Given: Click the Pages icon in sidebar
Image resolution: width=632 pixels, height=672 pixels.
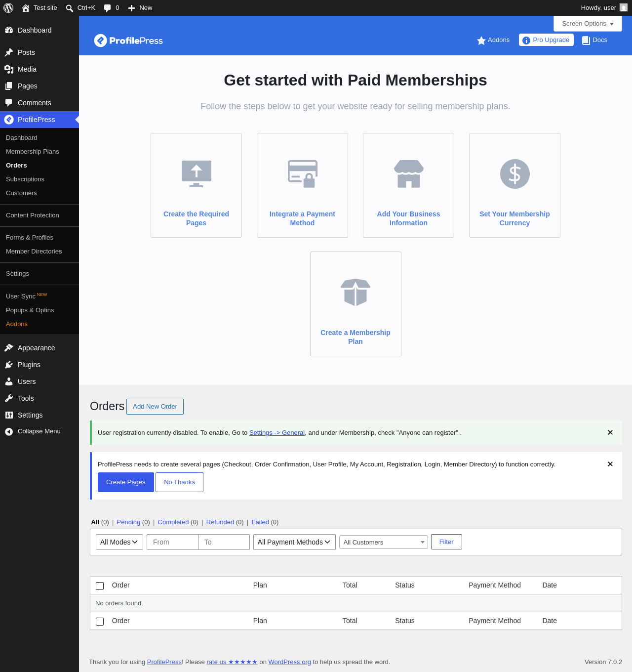Looking at the screenshot, I should 9,86.
